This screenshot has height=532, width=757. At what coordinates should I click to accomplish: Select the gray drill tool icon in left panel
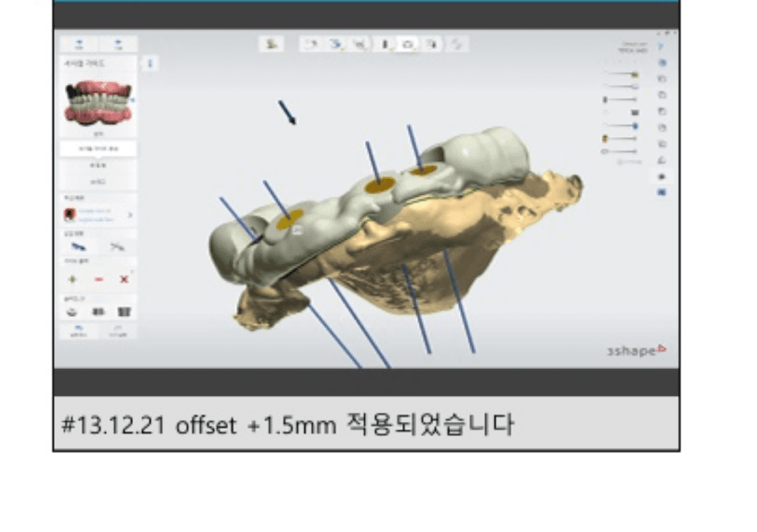(117, 247)
